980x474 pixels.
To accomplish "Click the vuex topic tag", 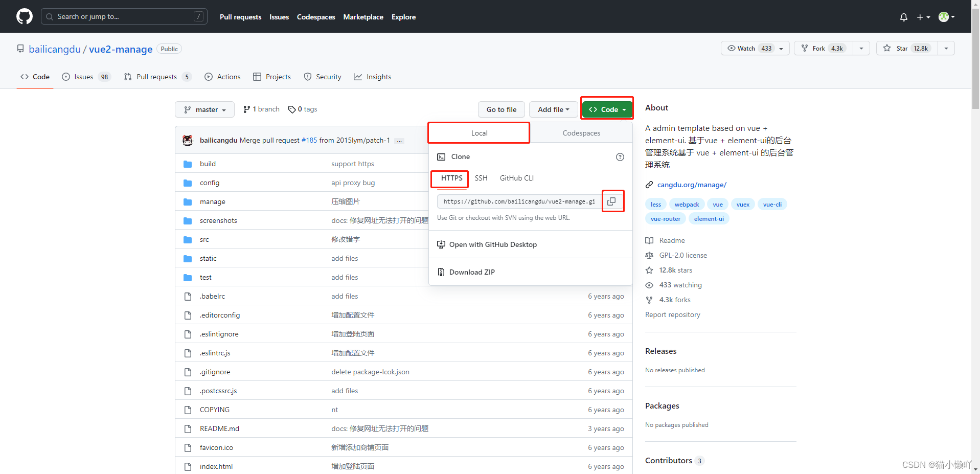I will click(743, 205).
